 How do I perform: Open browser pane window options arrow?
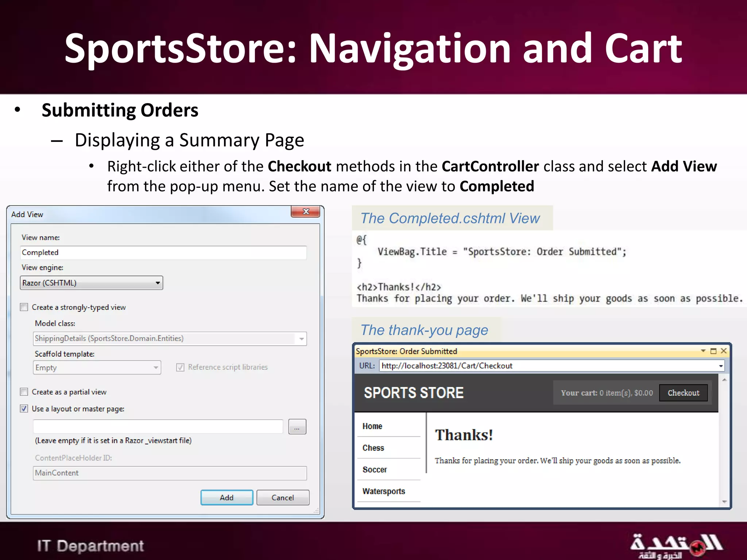click(x=703, y=351)
